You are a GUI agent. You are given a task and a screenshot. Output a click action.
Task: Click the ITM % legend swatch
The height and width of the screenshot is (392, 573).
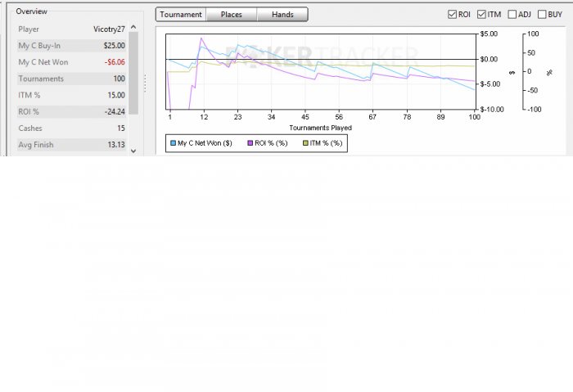click(305, 143)
